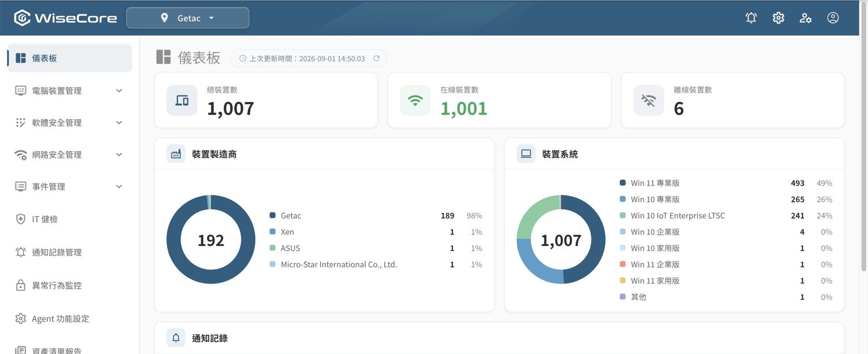Open the user profile icon
This screenshot has height=354, width=868.
point(833,18)
